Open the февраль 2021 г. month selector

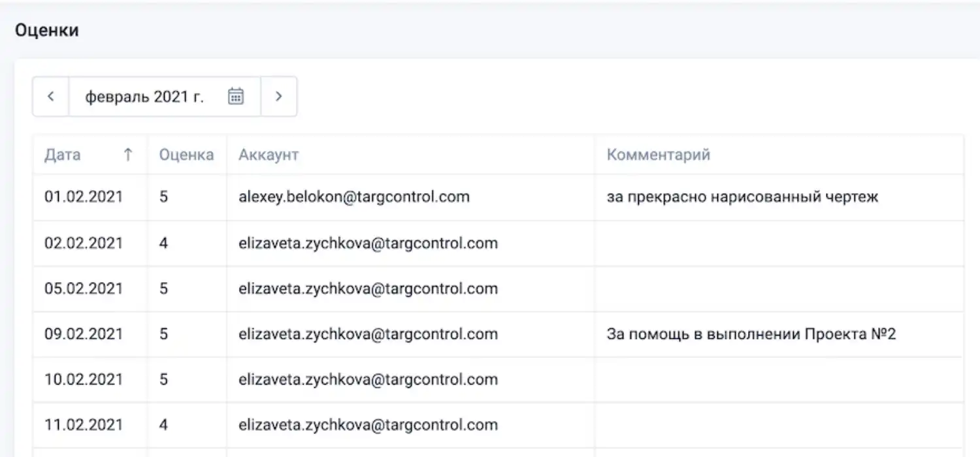(x=143, y=96)
